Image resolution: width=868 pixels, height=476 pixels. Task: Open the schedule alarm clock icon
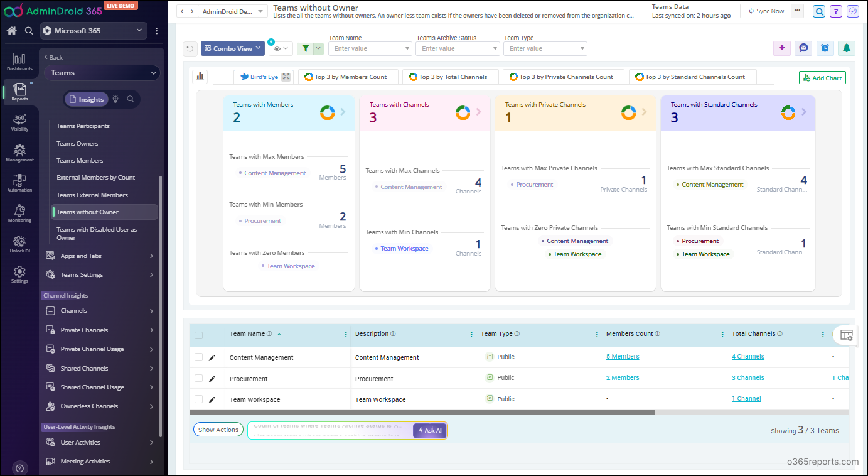coord(825,48)
